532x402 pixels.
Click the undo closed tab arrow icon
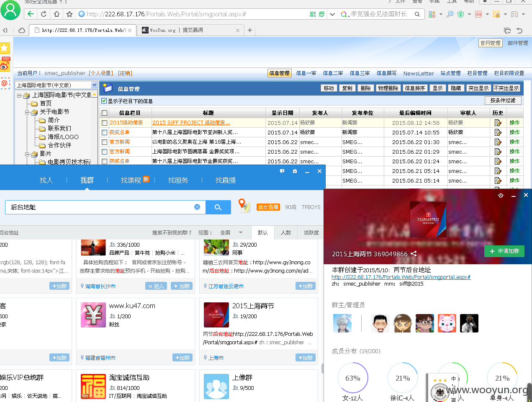tap(519, 31)
